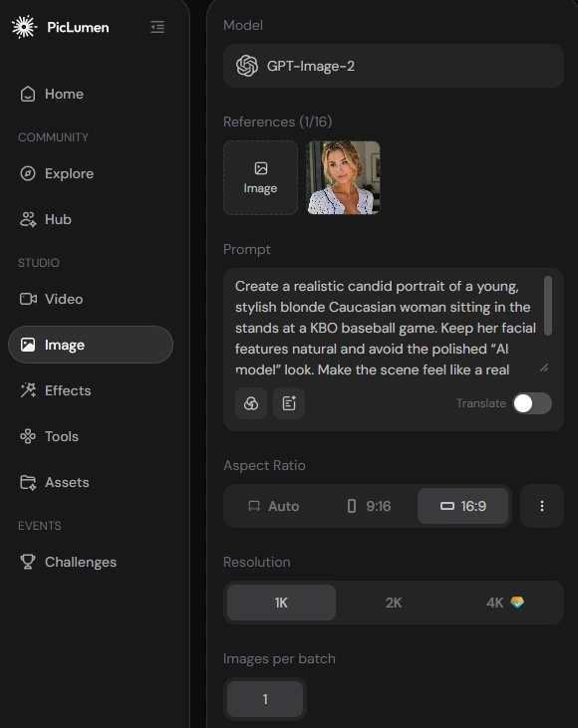Select the 16:9 aspect ratio
Viewport: 578px width, 728px height.
[x=463, y=506]
